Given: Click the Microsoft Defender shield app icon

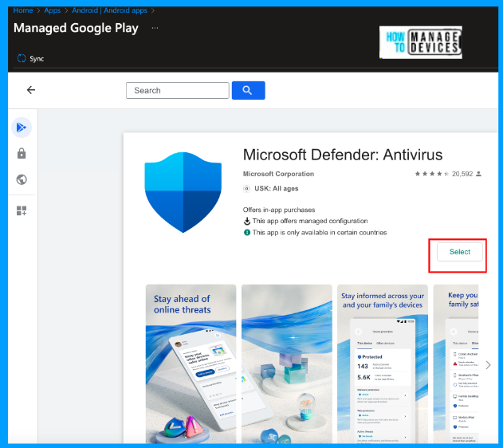Looking at the screenshot, I should 183,192.
